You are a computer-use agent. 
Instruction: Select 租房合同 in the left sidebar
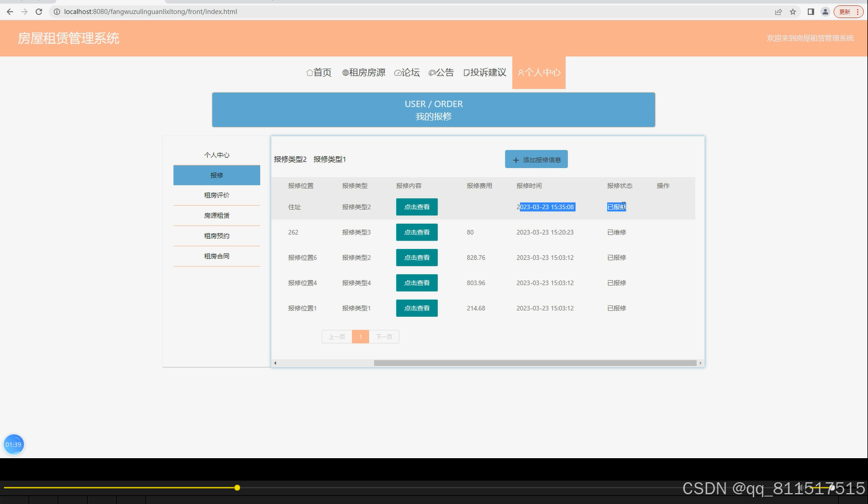[x=216, y=256]
